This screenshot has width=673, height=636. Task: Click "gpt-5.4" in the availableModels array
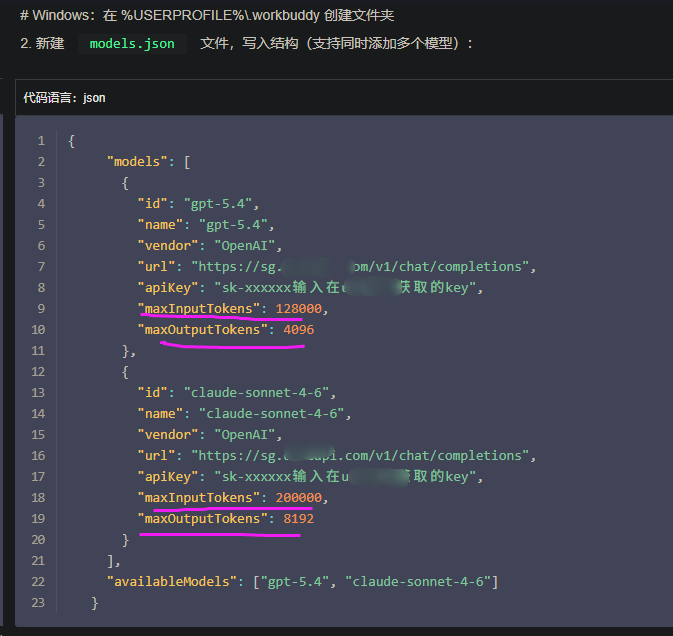tap(294, 582)
